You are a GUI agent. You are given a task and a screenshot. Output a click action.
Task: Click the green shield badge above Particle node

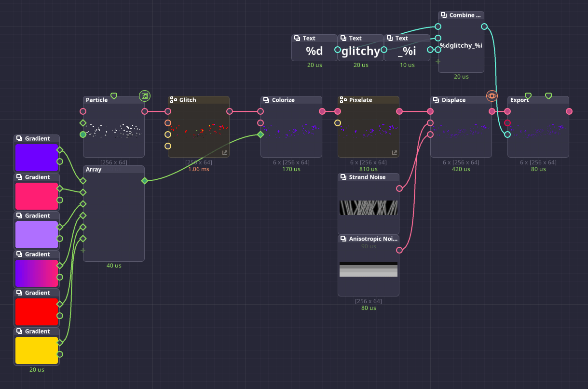[114, 96]
